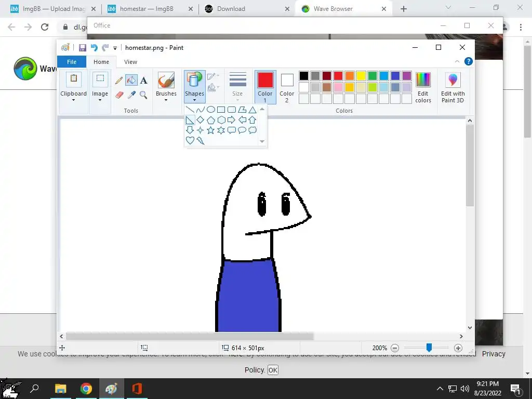532x399 pixels.
Task: Select Color 1 button
Action: (265, 87)
